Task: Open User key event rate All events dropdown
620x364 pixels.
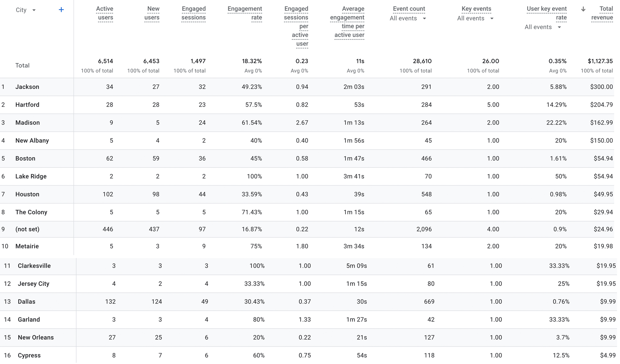Action: point(543,27)
